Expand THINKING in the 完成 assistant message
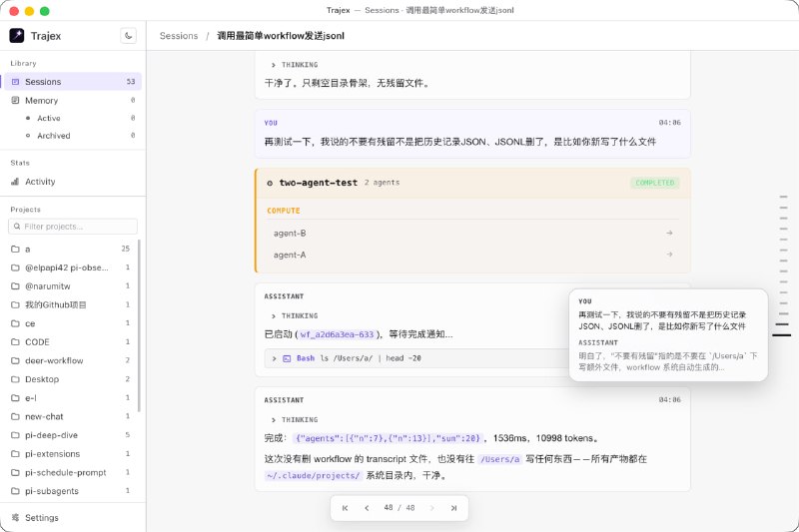The height and width of the screenshot is (532, 799). point(295,419)
